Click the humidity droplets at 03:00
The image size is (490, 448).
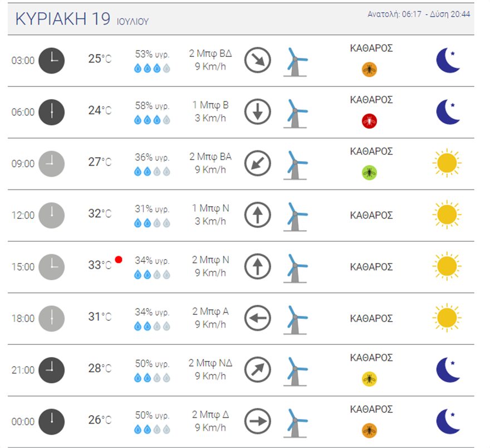(152, 69)
